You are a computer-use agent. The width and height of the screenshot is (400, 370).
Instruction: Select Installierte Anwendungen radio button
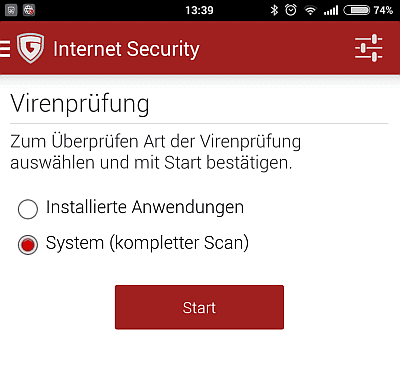tap(28, 209)
